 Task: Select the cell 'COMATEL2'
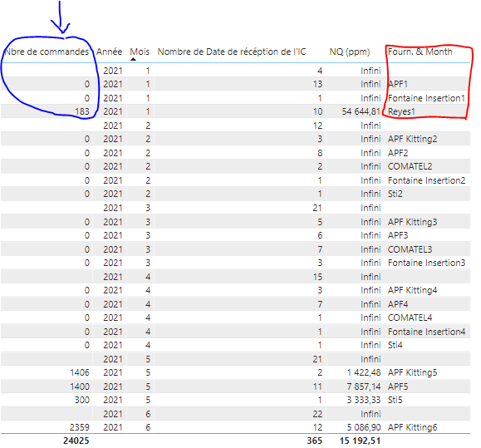point(410,166)
